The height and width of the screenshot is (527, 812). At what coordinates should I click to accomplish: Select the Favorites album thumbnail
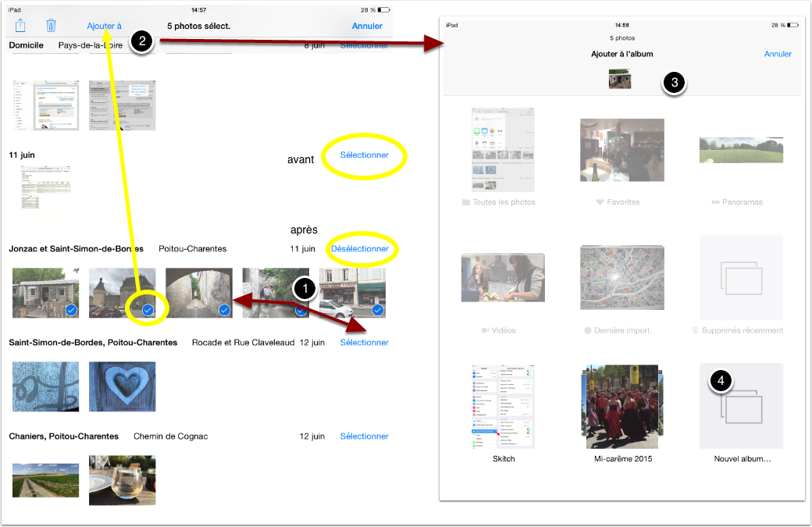coord(622,150)
